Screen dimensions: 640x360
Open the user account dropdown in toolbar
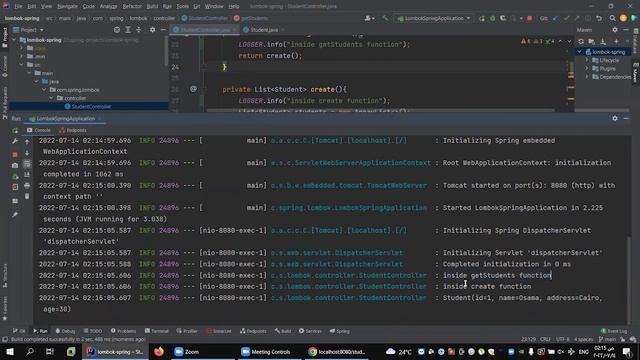pos(369,18)
